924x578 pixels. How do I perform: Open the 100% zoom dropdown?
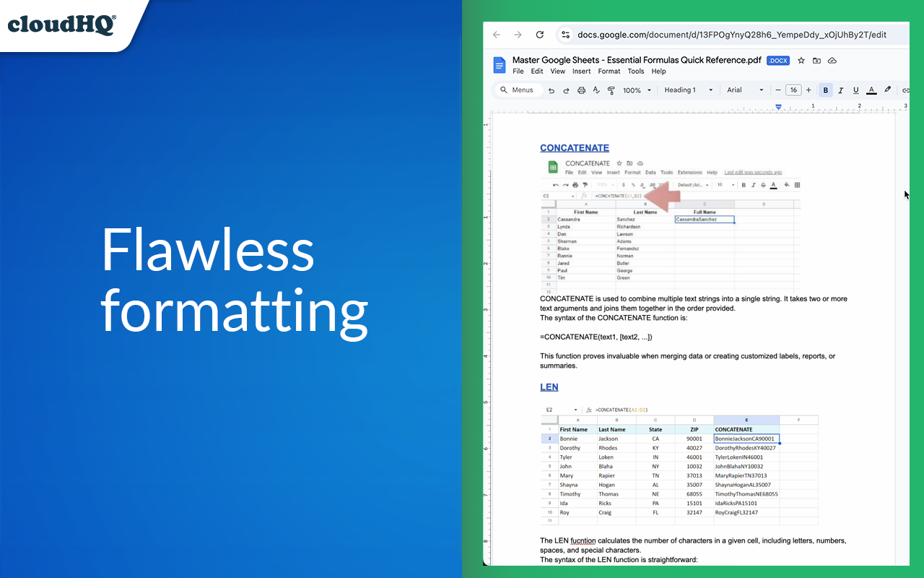tap(637, 90)
